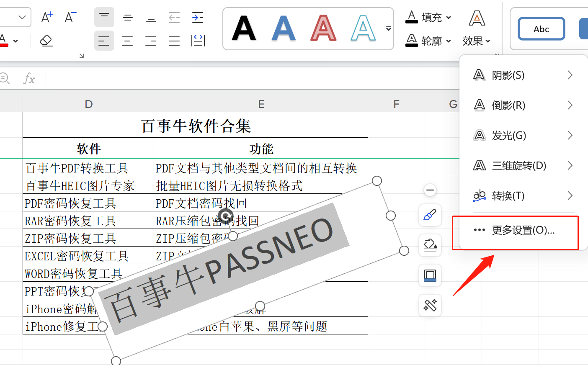Screen dimensions: 588x365
Task: Select black solid WordArt style
Action: 244,28
